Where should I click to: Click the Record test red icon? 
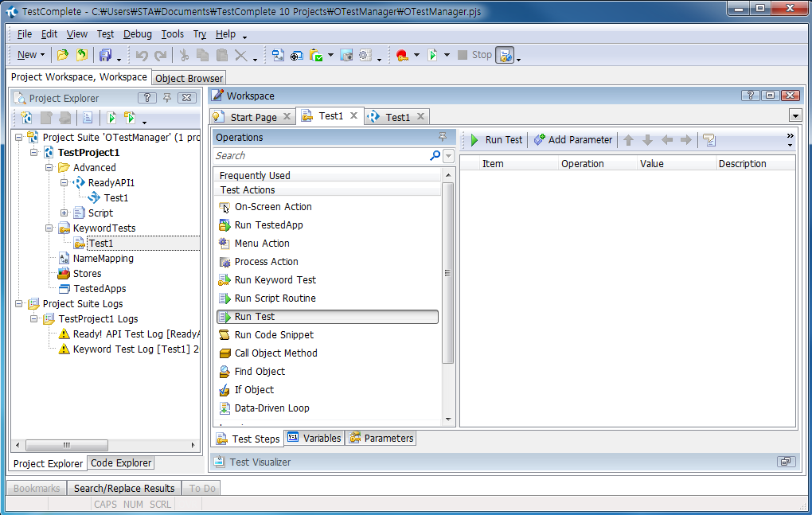pos(401,55)
